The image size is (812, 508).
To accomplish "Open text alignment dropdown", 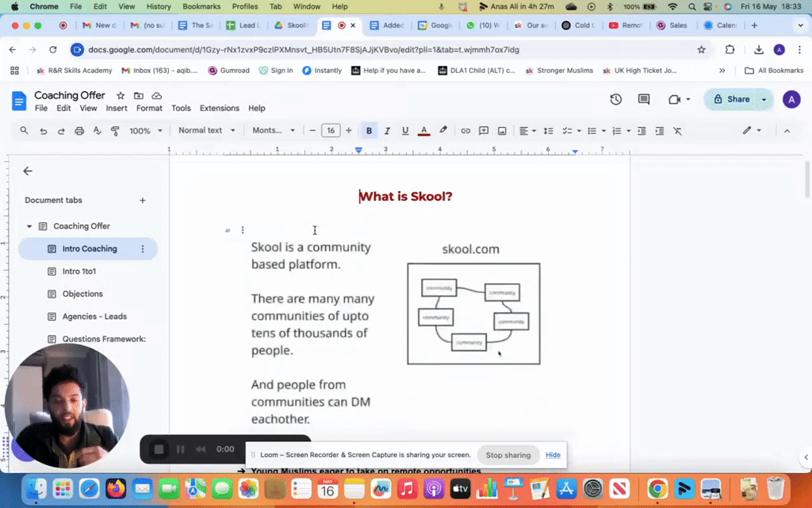I will (527, 131).
